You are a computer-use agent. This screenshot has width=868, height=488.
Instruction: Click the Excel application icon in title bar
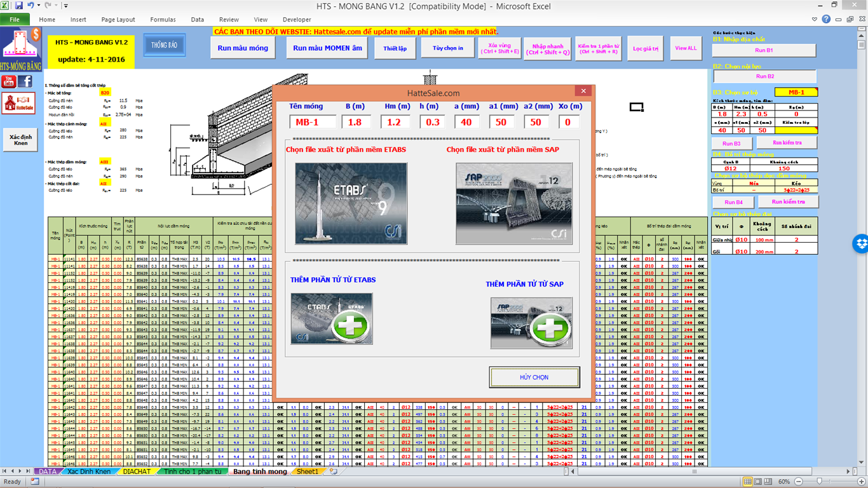pyautogui.click(x=5, y=5)
